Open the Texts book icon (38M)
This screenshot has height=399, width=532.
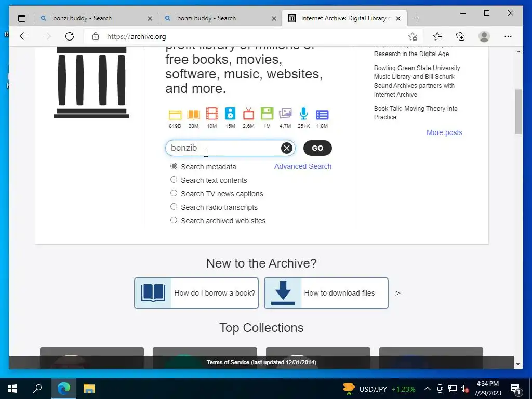[x=193, y=115]
